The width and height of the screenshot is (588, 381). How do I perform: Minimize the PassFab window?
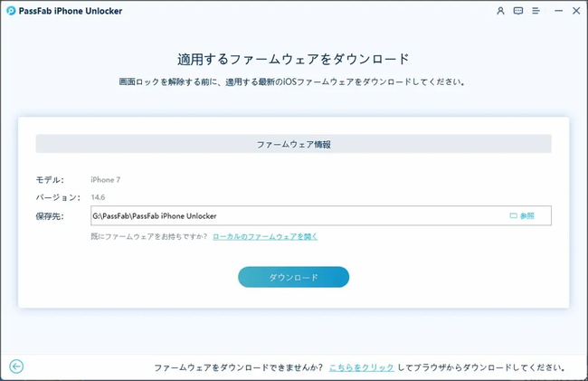[559, 11]
